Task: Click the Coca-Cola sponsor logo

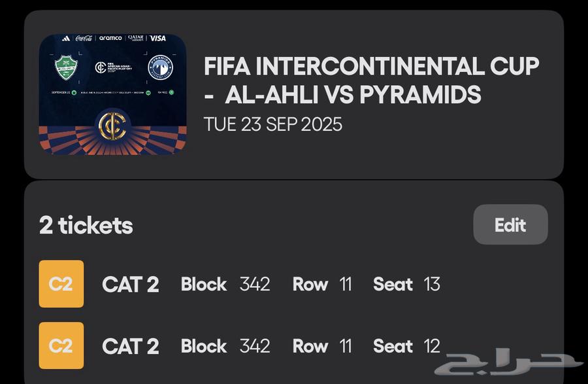Action: (x=84, y=39)
